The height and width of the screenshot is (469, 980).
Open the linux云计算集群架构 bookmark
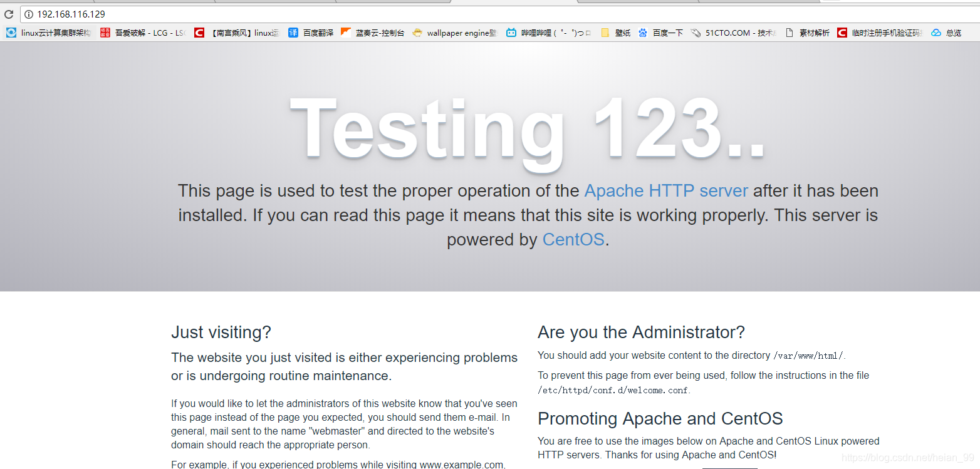coord(49,33)
